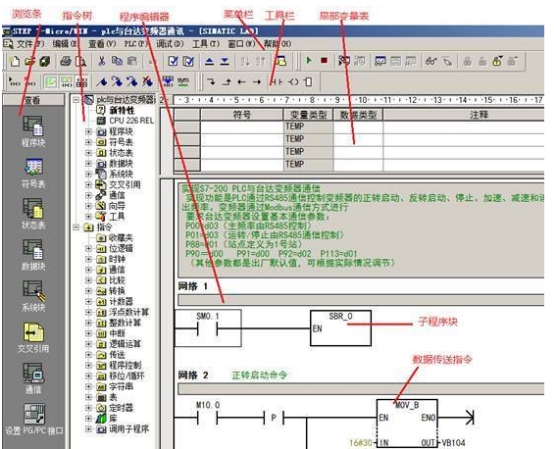Click the 网络 2 label
The width and height of the screenshot is (554, 449).
(193, 375)
